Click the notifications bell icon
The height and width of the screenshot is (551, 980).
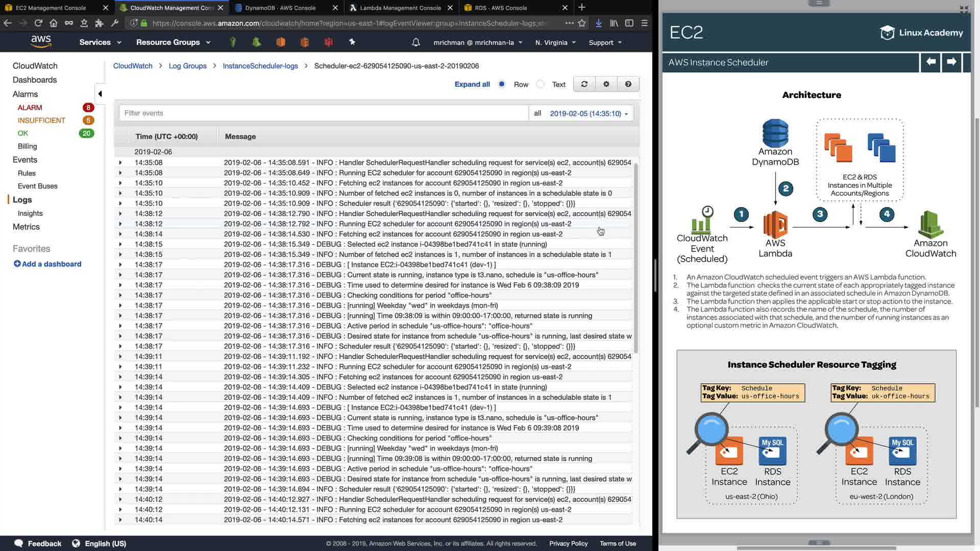pyautogui.click(x=415, y=42)
